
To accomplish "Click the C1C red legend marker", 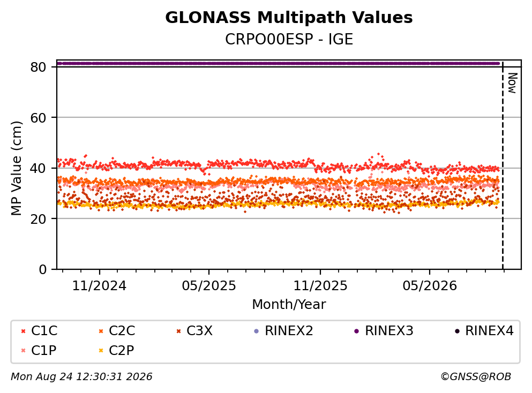I will (23, 331).
